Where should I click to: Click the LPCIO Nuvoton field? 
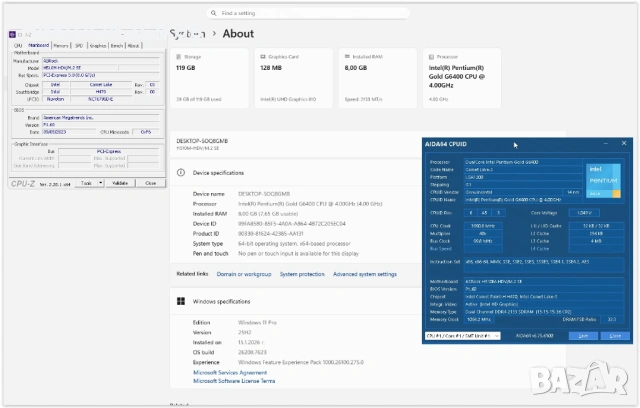(x=56, y=99)
